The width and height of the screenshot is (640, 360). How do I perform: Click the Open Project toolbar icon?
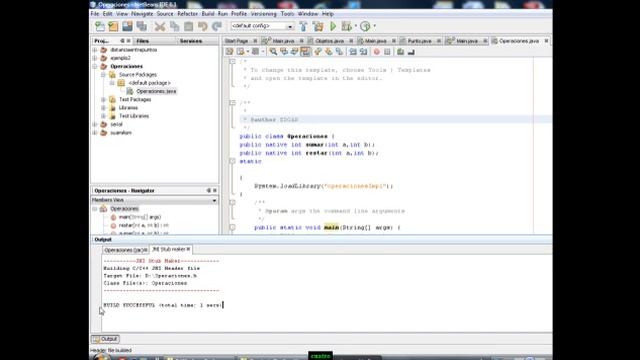click(127, 27)
